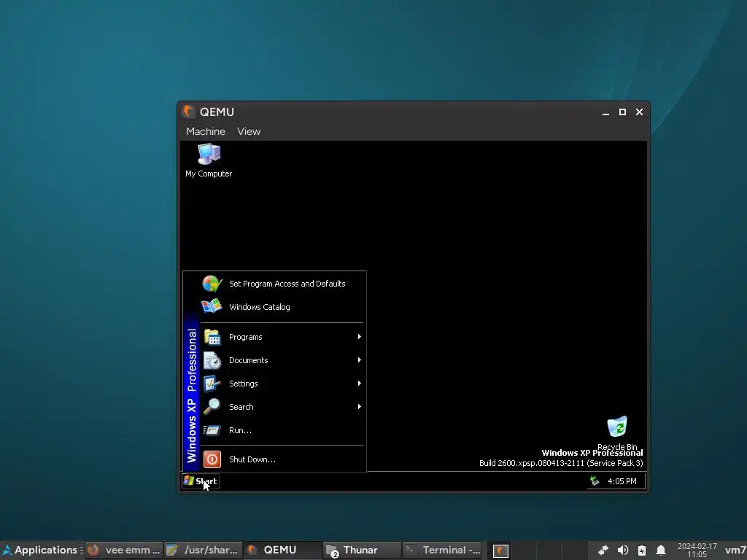Switch to QEMU taskbar button

[x=282, y=550]
